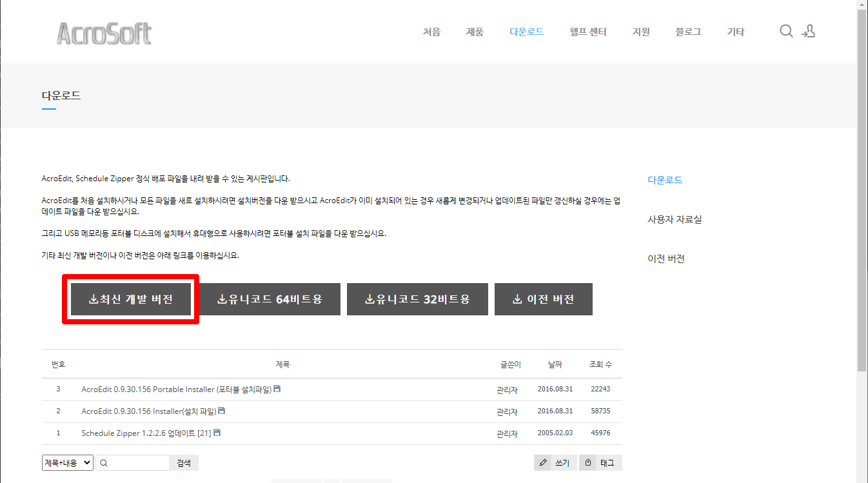Click the 글쓴이 column header

click(510, 364)
